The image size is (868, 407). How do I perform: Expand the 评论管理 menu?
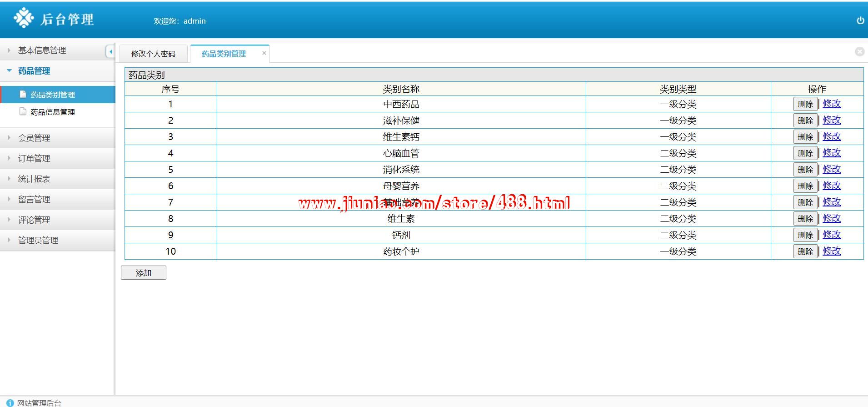58,220
